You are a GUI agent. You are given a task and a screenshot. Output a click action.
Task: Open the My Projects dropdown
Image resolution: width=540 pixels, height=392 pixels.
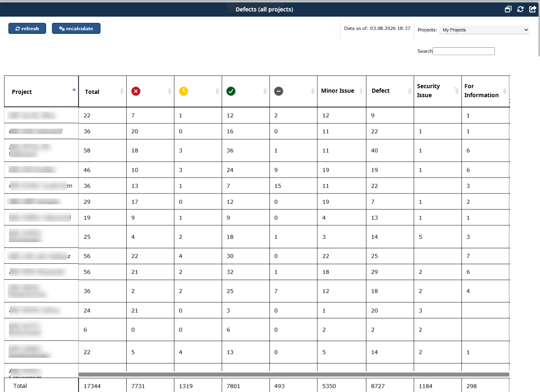pyautogui.click(x=484, y=30)
